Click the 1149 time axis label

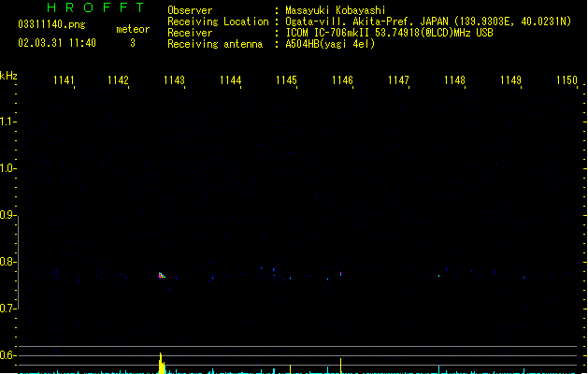(510, 80)
